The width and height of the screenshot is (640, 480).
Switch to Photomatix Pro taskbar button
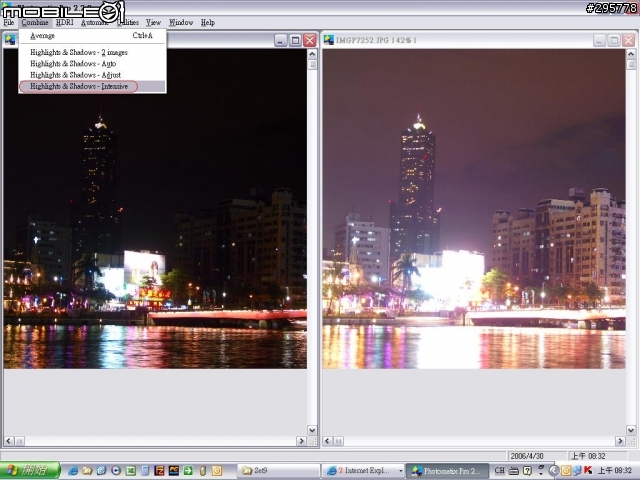[x=447, y=471]
